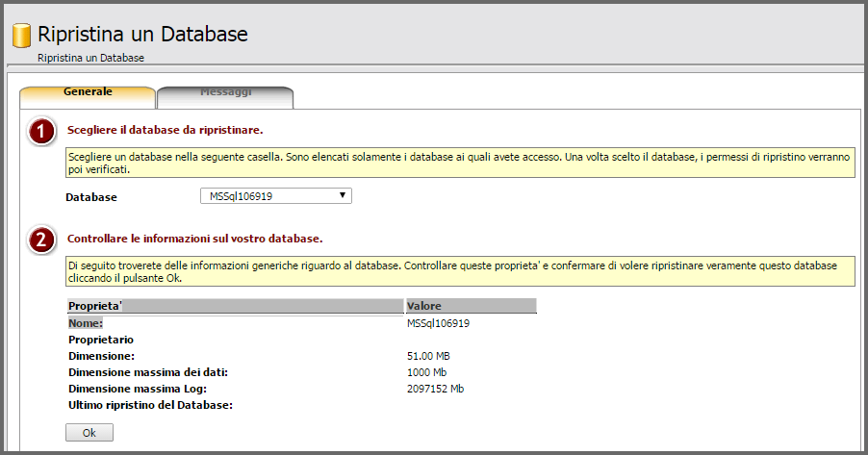Click the 'Ripristina un Database' breadcrumb text
This screenshot has width=868, height=455.
click(90, 58)
